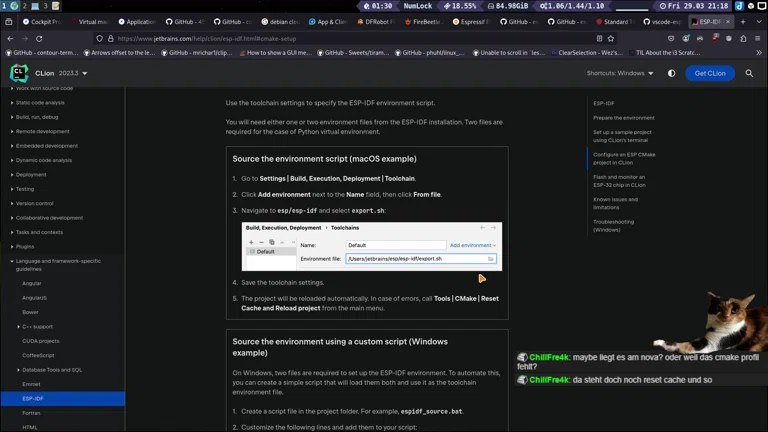
Task: Go to Prepare the environment section
Action: (623, 118)
